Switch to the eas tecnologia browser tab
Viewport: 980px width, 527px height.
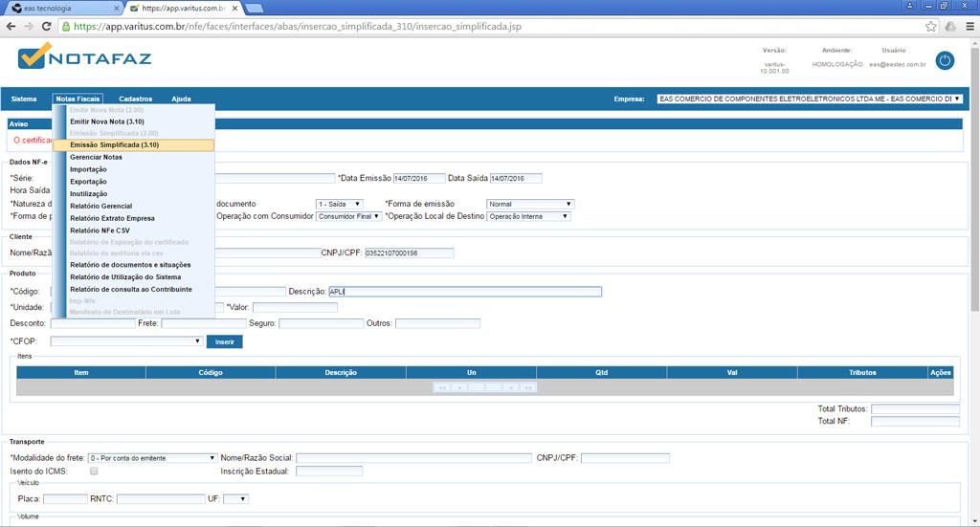pyautogui.click(x=62, y=8)
